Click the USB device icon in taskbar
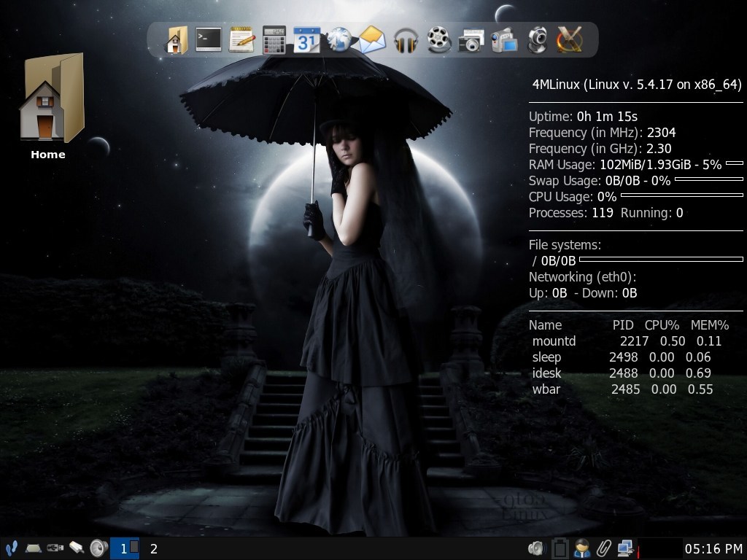Screen dimensions: 747x560 (x=55, y=548)
